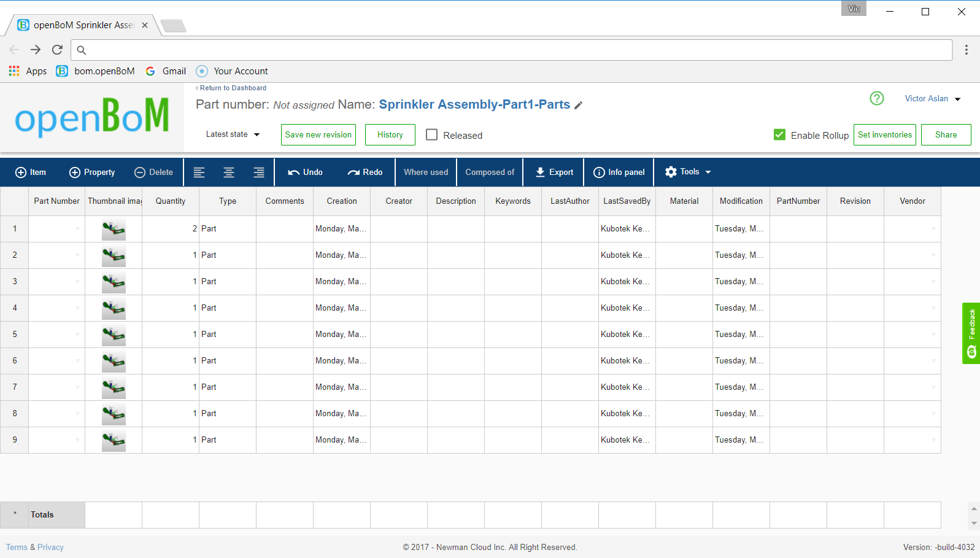This screenshot has width=980, height=558.
Task: Center align cell text
Action: click(229, 172)
